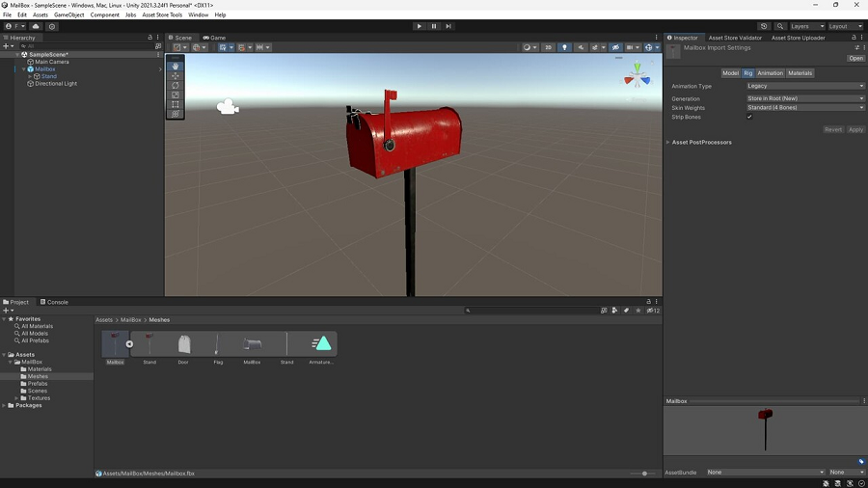
Task: Select the Scale tool
Action: pyautogui.click(x=176, y=95)
